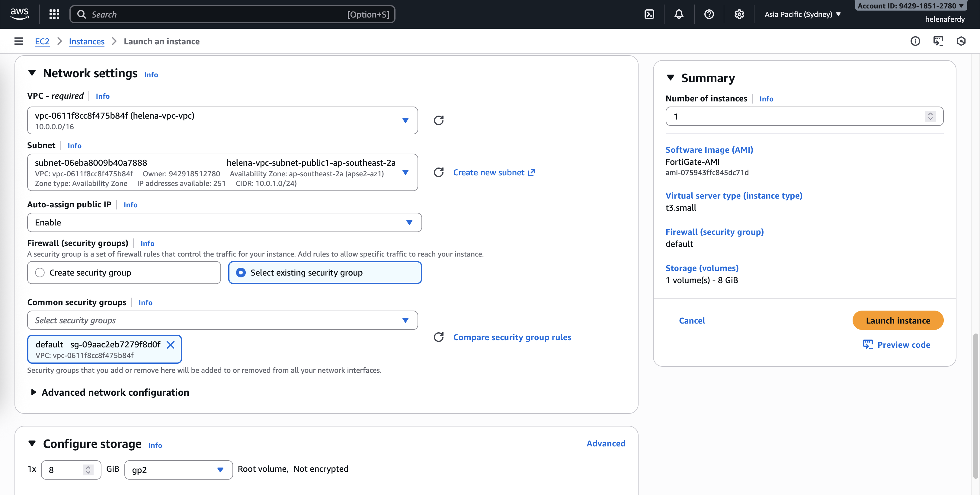The height and width of the screenshot is (495, 980).
Task: Open the side navigation hamburger menu
Action: [x=18, y=41]
